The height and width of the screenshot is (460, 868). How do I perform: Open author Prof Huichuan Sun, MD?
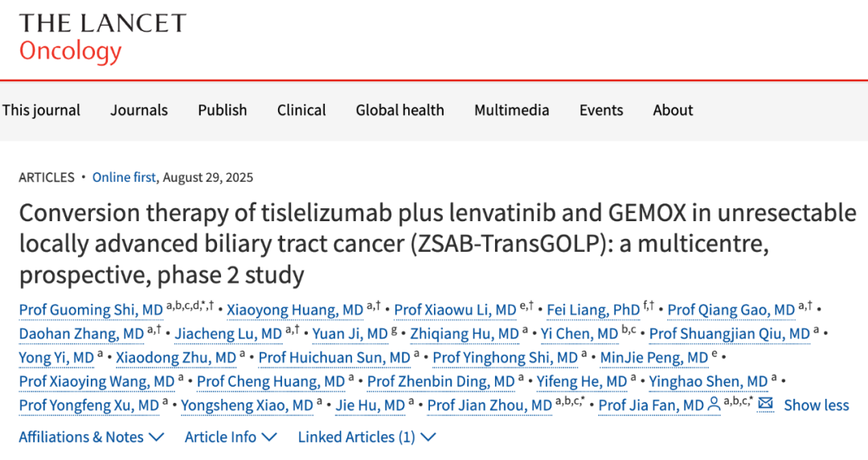point(334,358)
